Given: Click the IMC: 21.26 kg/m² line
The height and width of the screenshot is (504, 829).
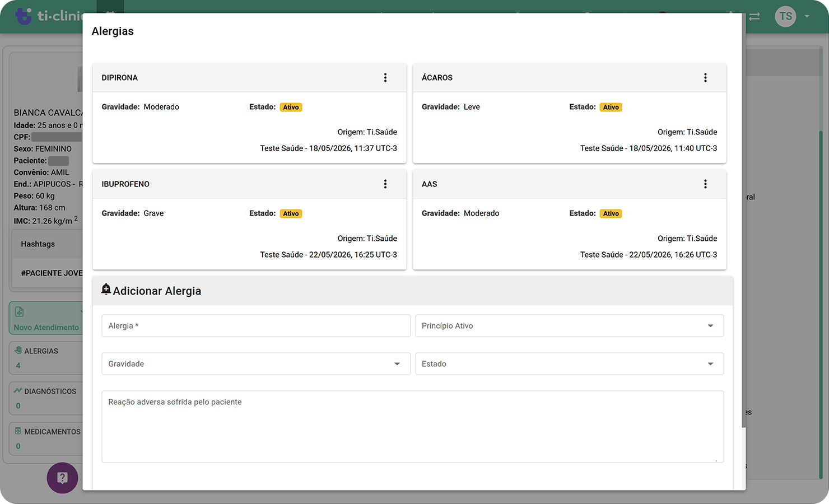Looking at the screenshot, I should 46,220.
